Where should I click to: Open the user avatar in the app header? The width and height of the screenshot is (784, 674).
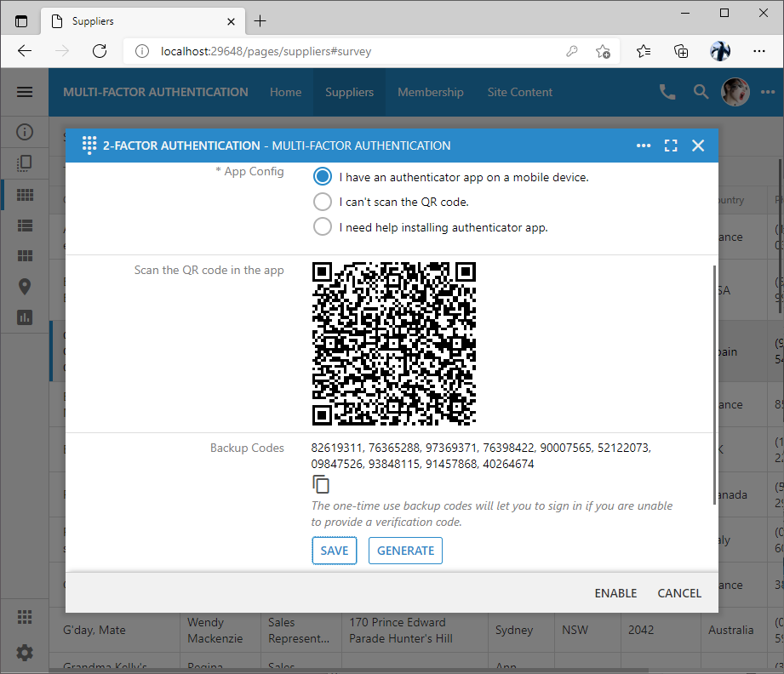click(735, 92)
